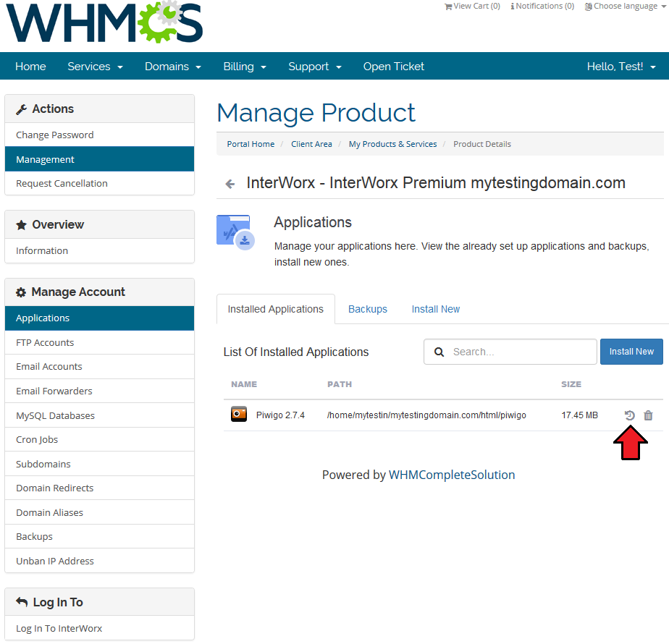Click the Search input field
The width and height of the screenshot is (669, 644).
click(510, 352)
